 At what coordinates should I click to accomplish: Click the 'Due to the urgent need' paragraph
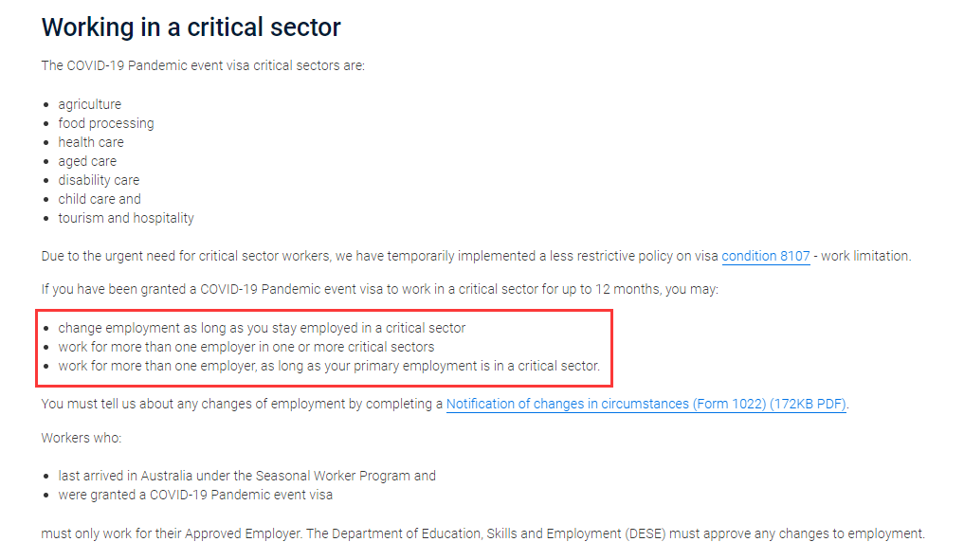pos(379,257)
